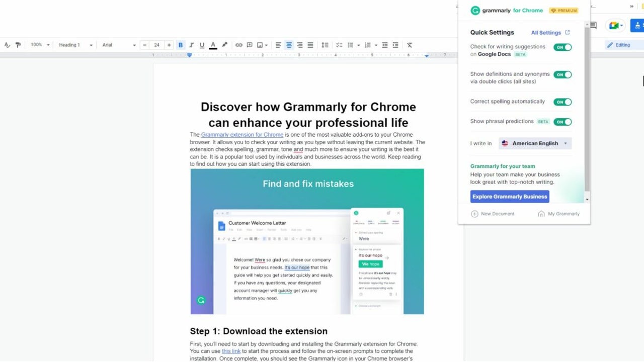The width and height of the screenshot is (644, 362).
Task: Go to My Grammarly in popup footer
Action: click(x=559, y=214)
